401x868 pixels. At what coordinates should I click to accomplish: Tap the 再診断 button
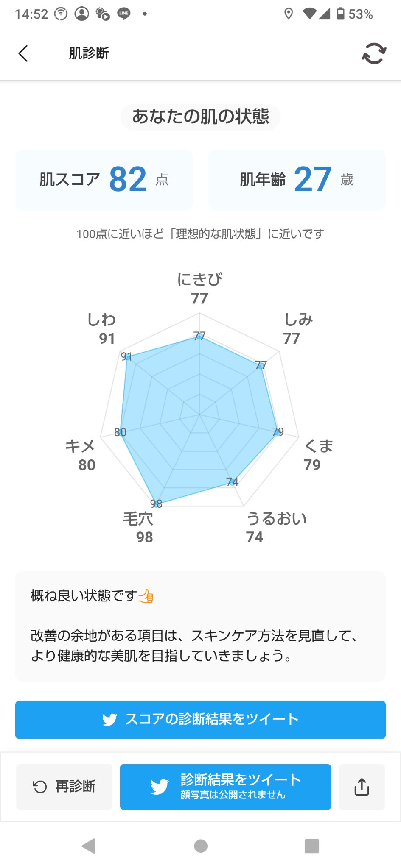tap(64, 786)
